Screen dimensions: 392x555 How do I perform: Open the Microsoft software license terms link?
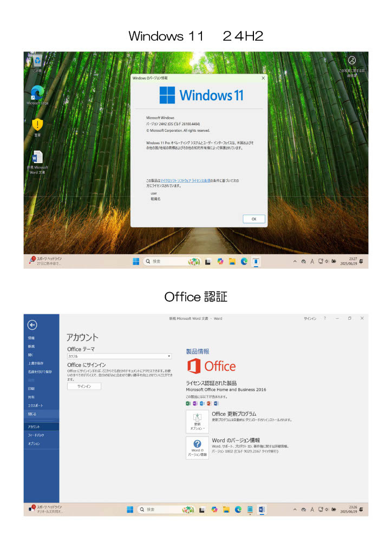point(185,180)
